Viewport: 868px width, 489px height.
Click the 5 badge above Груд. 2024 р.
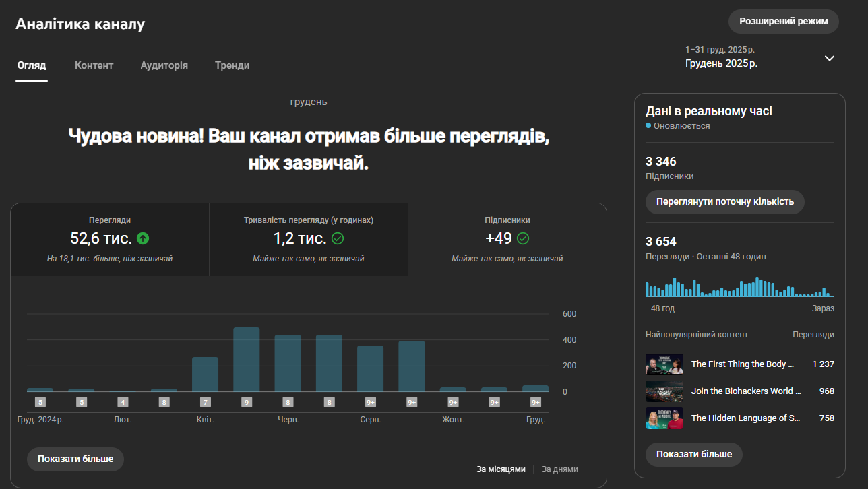click(x=40, y=402)
